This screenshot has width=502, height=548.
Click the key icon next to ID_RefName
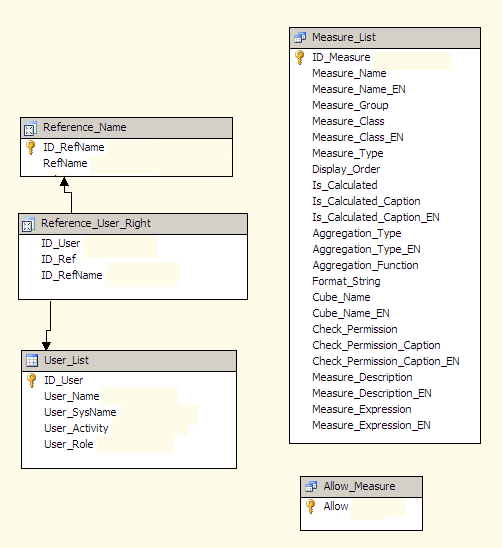[31, 147]
